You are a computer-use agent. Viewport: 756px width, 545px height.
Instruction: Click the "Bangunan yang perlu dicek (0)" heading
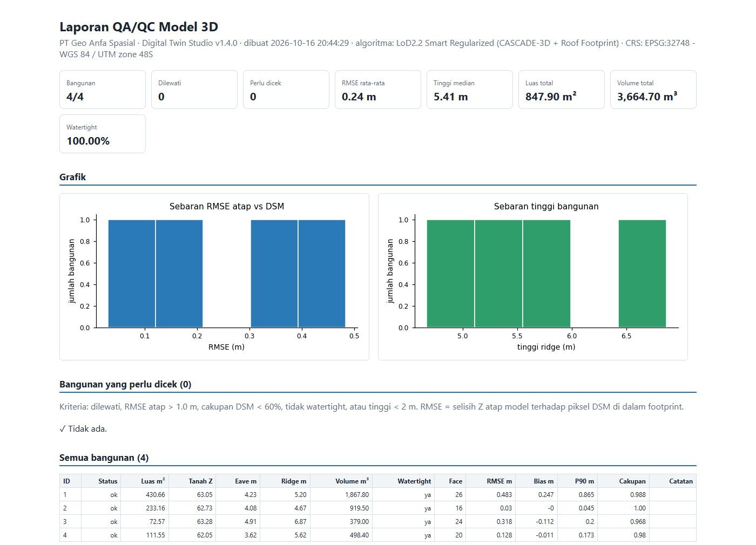125,384
